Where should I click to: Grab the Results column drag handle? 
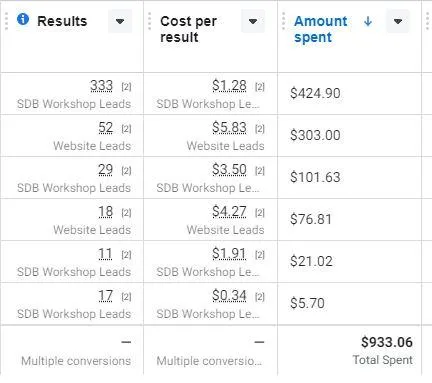point(6,21)
